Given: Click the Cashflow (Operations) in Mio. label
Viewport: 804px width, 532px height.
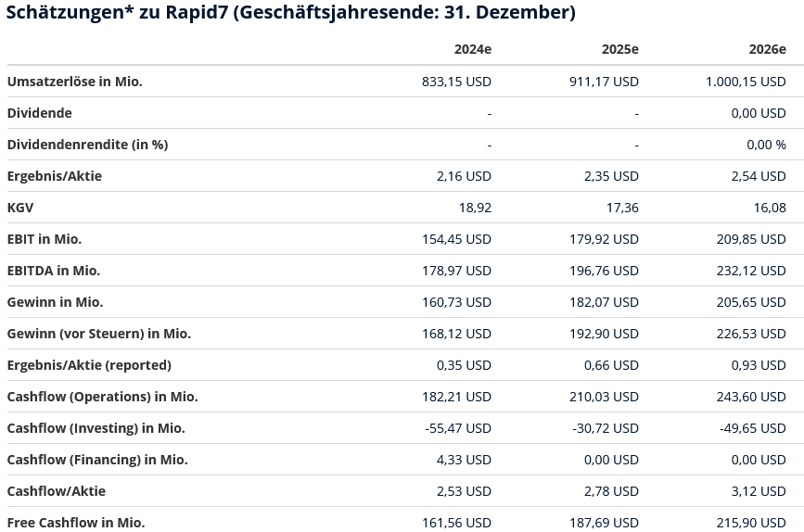Looking at the screenshot, I should coord(102,397).
